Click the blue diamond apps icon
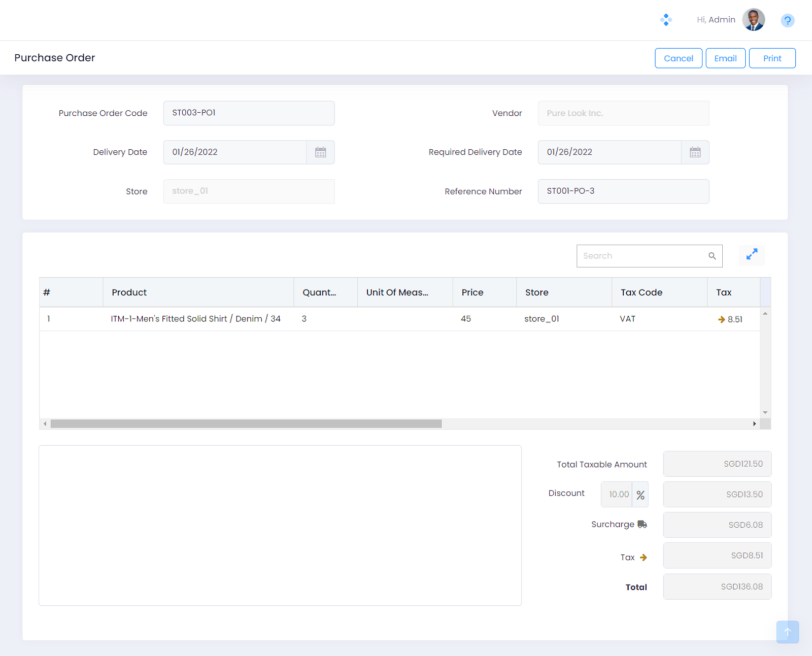This screenshot has width=812, height=656. coord(666,20)
